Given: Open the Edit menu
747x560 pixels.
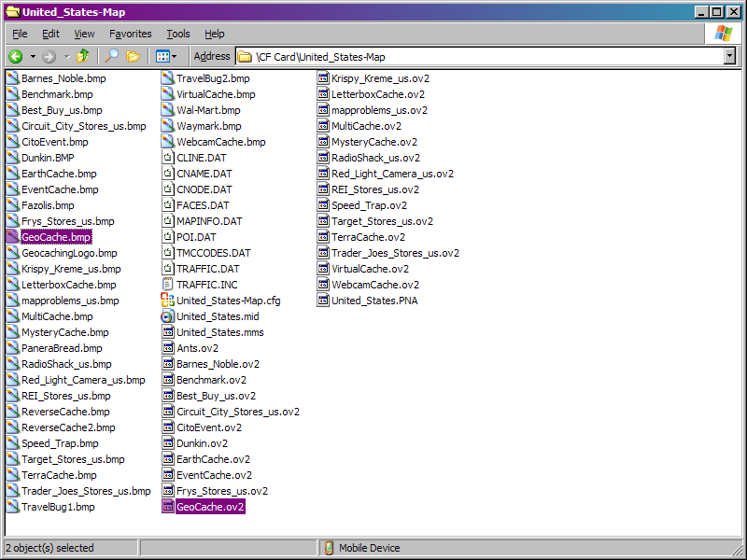Looking at the screenshot, I should pyautogui.click(x=50, y=34).
